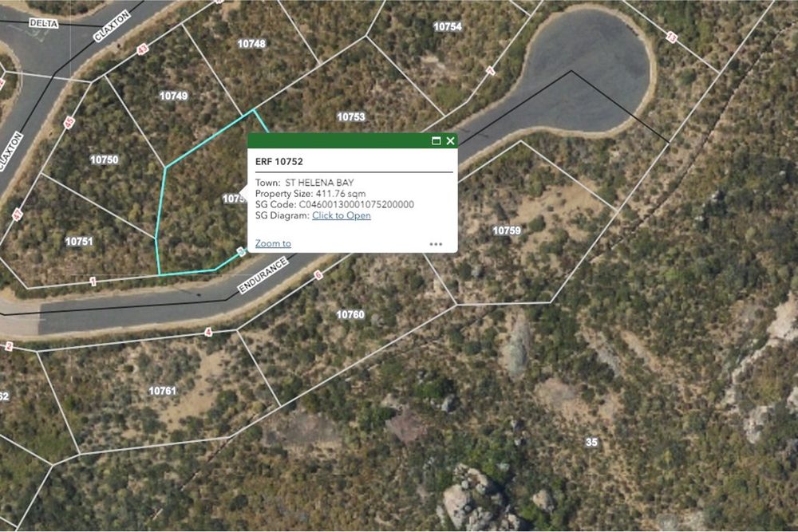
Task: Select parcel labeled 10759
Action: coord(507,231)
